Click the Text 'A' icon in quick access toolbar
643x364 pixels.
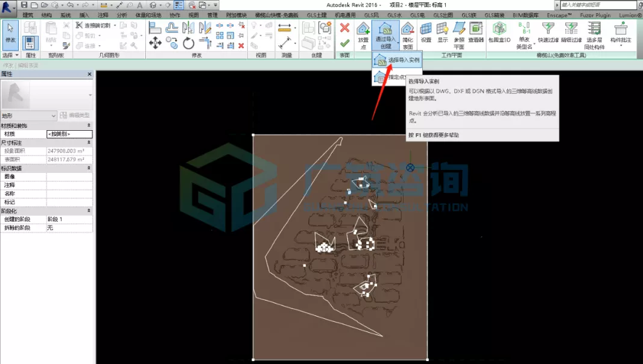pyautogui.click(x=140, y=5)
